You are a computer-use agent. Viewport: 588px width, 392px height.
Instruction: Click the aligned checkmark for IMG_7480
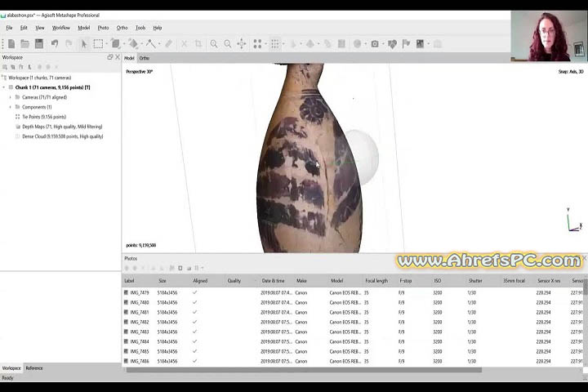194,302
